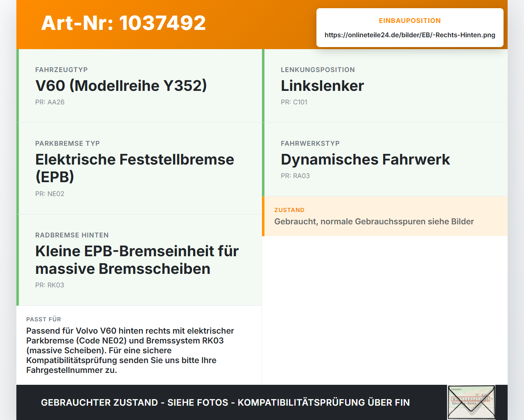Select the PR: NE02 code
Screen dimensions: 524x420
coord(50,194)
